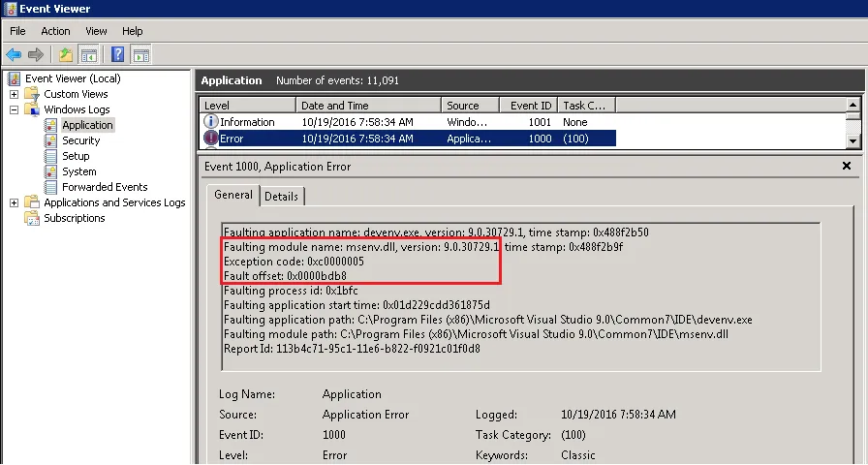Click the Event Viewer (Local) root icon
The image size is (868, 465).
pos(14,78)
